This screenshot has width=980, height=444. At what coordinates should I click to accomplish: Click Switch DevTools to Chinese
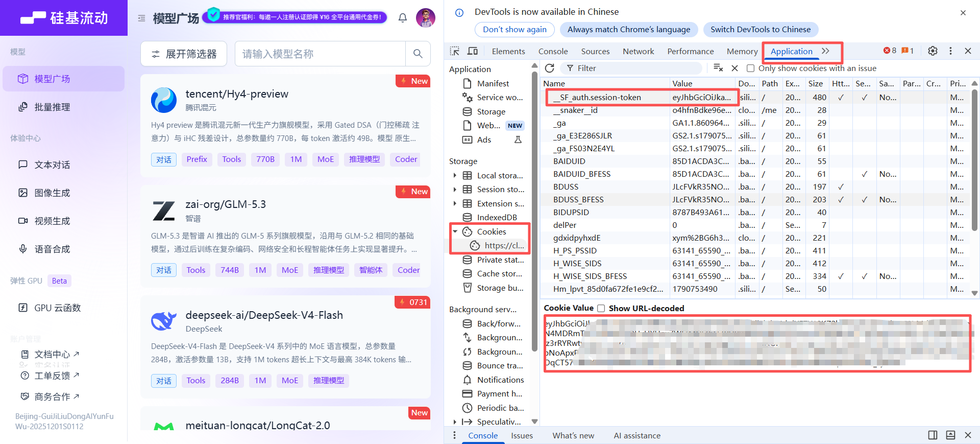coord(761,30)
